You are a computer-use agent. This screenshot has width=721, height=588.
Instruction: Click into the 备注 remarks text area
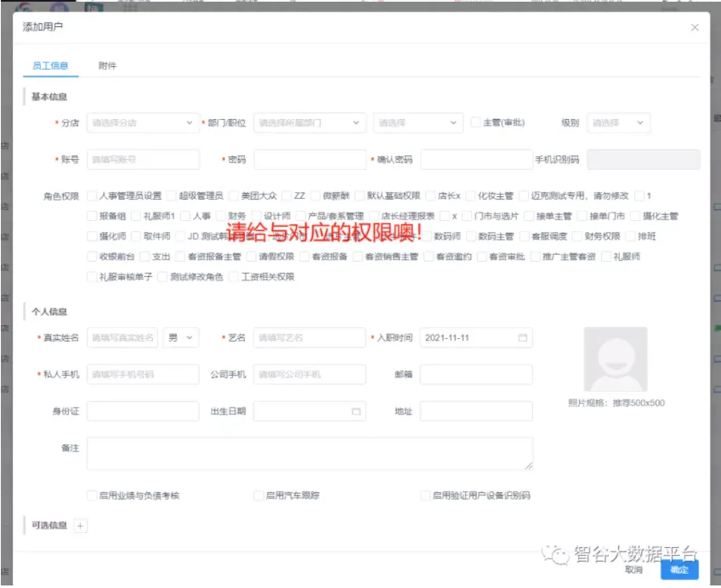tap(309, 454)
